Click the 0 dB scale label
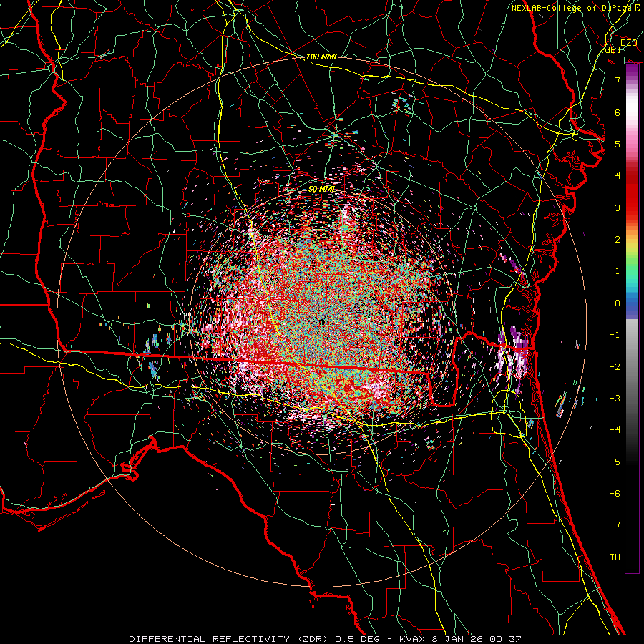 [x=618, y=303]
